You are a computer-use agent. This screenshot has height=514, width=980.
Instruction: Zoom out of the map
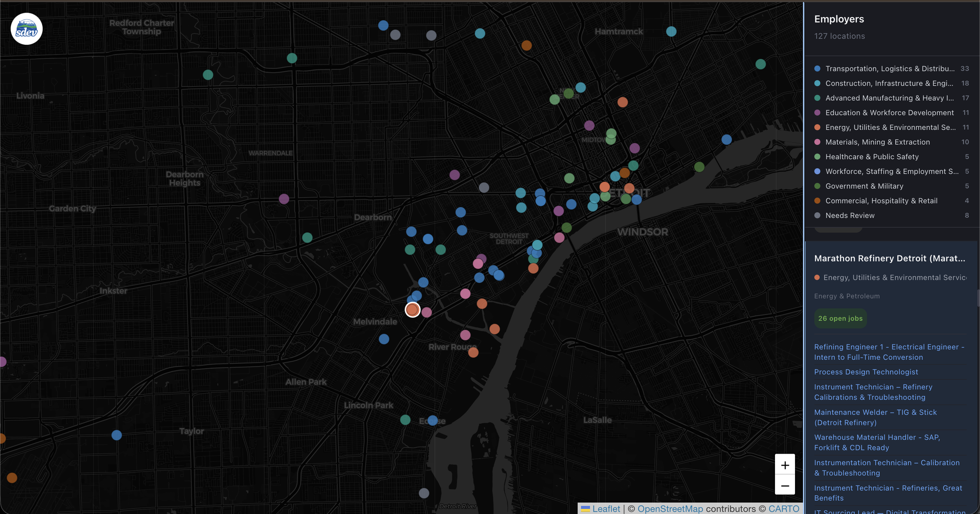point(785,485)
